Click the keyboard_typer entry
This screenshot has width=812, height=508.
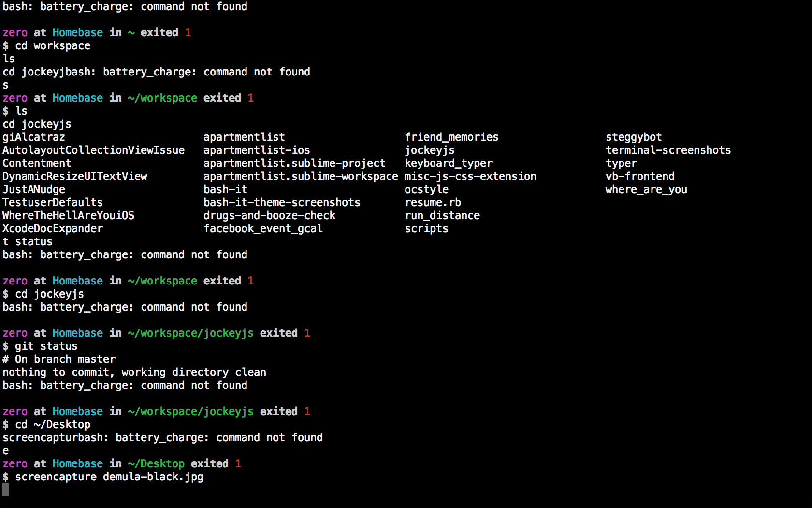[x=448, y=164]
